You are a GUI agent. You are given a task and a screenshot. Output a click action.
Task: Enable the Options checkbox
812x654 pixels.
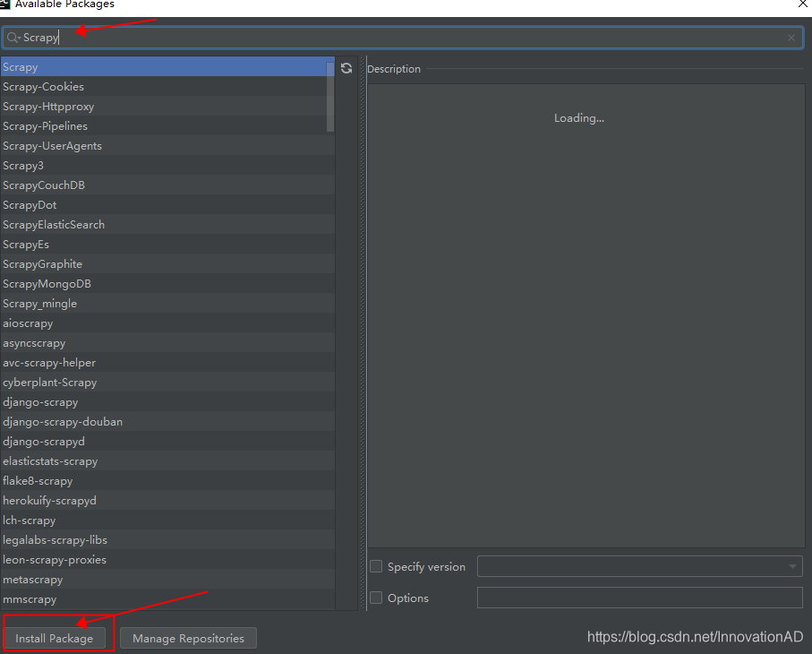point(376,598)
